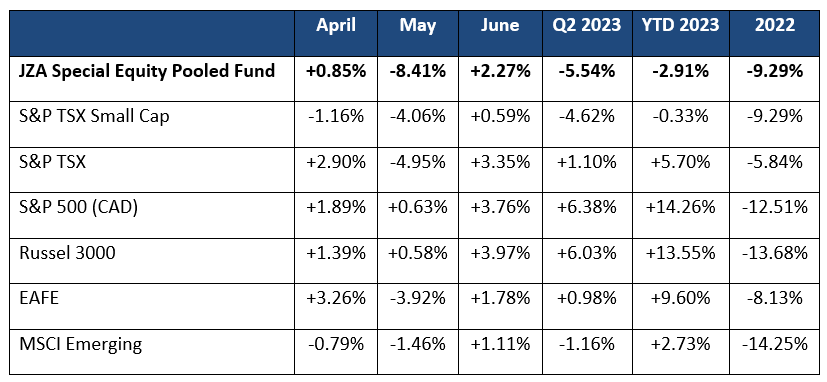Select the May column header
Viewport: 827px width, 382px height.
(418, 26)
